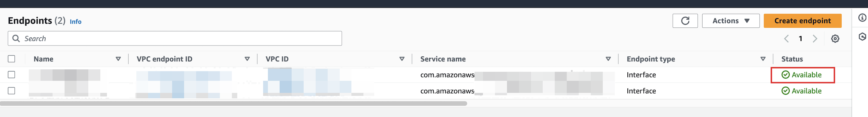Go to previous page arrow
Image resolution: width=868 pixels, height=117 pixels.
(x=786, y=39)
